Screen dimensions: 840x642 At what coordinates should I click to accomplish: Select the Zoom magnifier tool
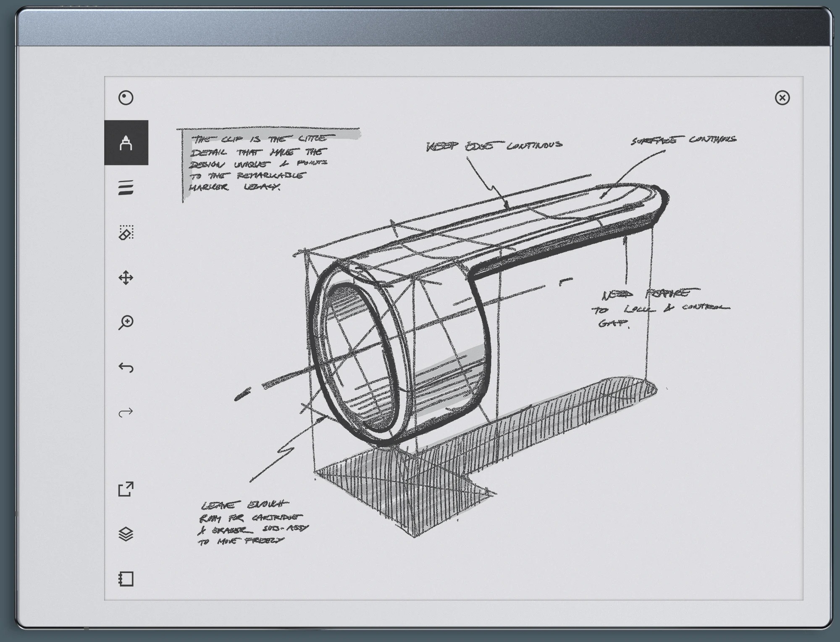coord(126,322)
